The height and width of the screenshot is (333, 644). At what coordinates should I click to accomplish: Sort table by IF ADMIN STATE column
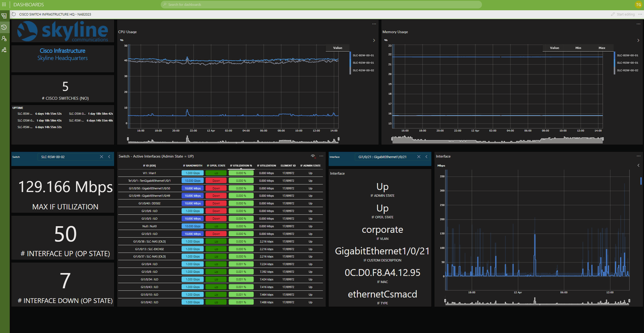click(310, 166)
